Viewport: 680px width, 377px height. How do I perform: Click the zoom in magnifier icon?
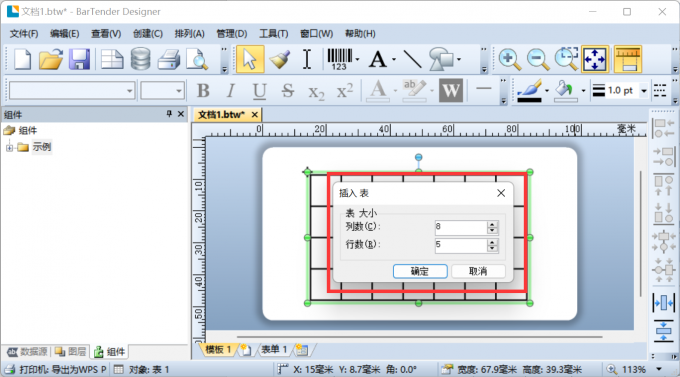coord(510,59)
